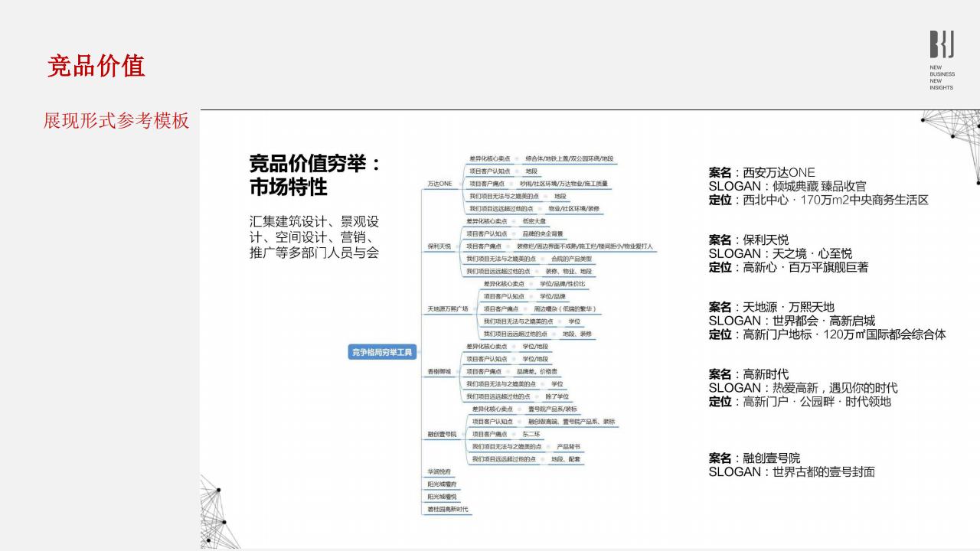Select the 阳光城檀悦 node
980x551 pixels.
pos(442,497)
